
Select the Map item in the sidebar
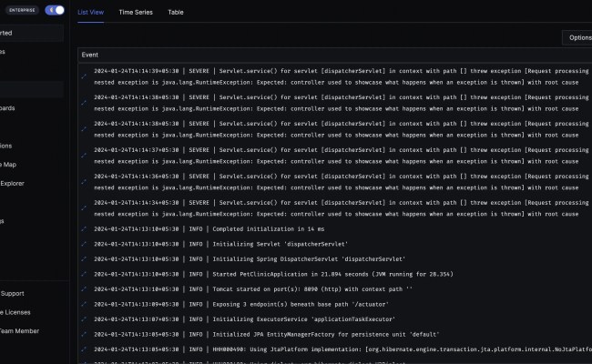pyautogui.click(x=8, y=165)
